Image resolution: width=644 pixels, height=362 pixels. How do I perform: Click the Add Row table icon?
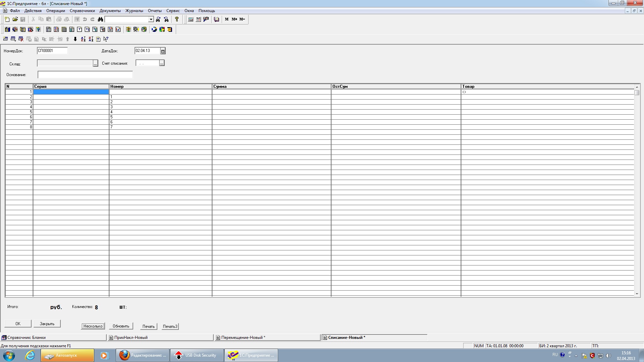point(13,39)
